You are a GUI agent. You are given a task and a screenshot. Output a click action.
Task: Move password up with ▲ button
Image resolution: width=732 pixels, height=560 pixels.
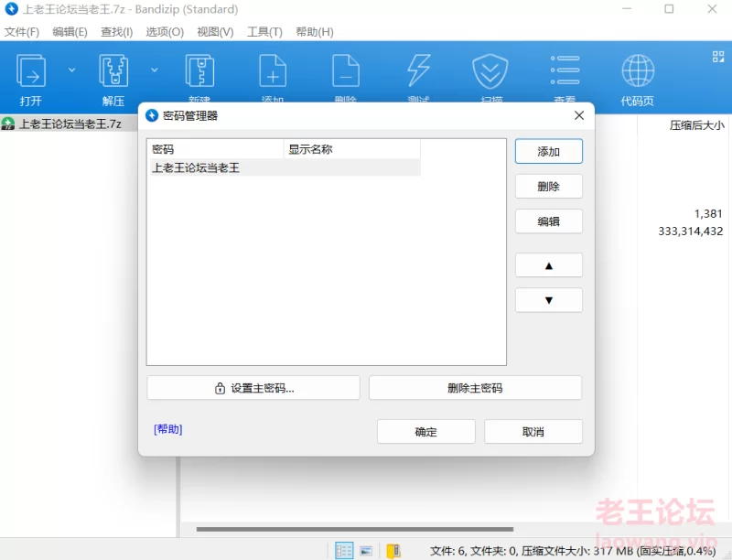(548, 265)
